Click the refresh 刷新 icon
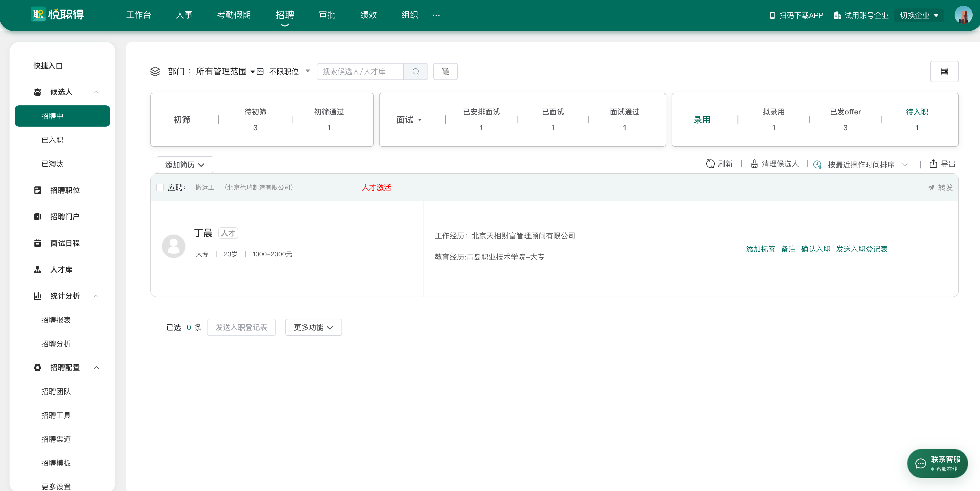 point(710,164)
